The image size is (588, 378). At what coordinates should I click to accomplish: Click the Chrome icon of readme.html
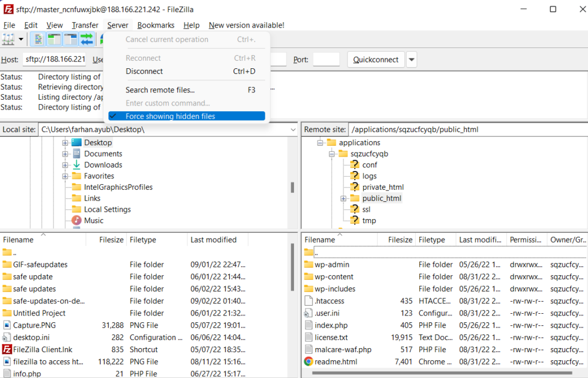point(308,361)
